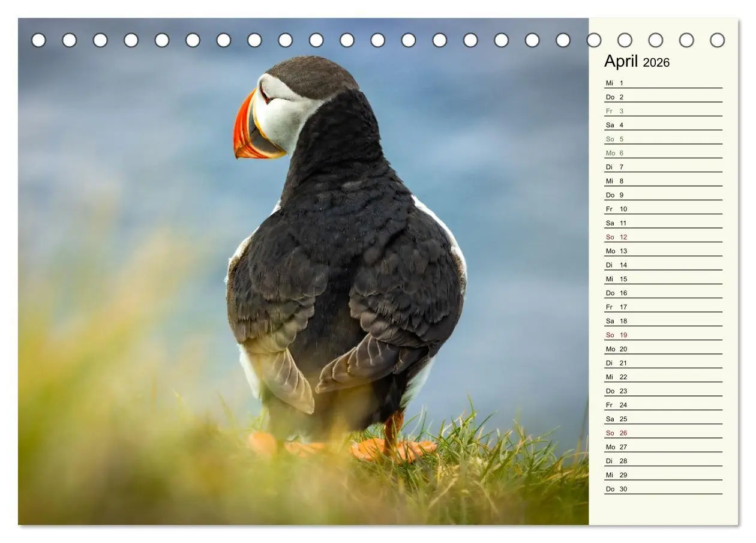Select the 'Fr 17' date row

[x=663, y=307]
